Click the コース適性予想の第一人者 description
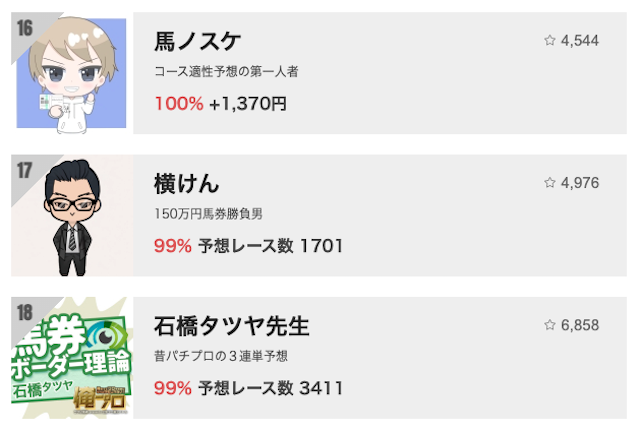 (x=227, y=72)
